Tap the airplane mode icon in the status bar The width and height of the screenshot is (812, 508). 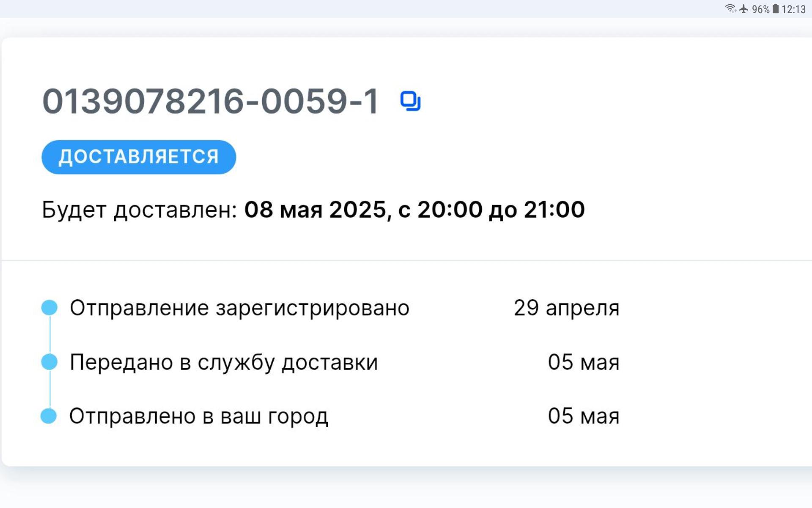[x=744, y=9]
